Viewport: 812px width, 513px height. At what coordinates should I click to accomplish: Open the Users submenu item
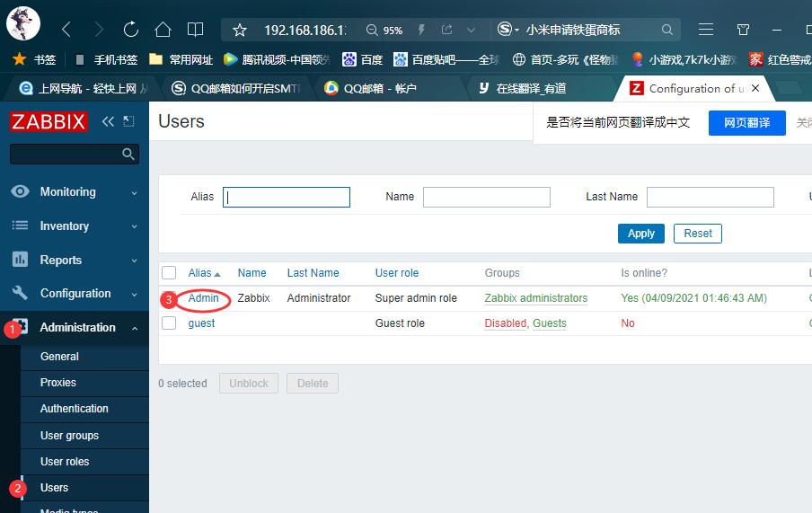[x=85, y=488]
